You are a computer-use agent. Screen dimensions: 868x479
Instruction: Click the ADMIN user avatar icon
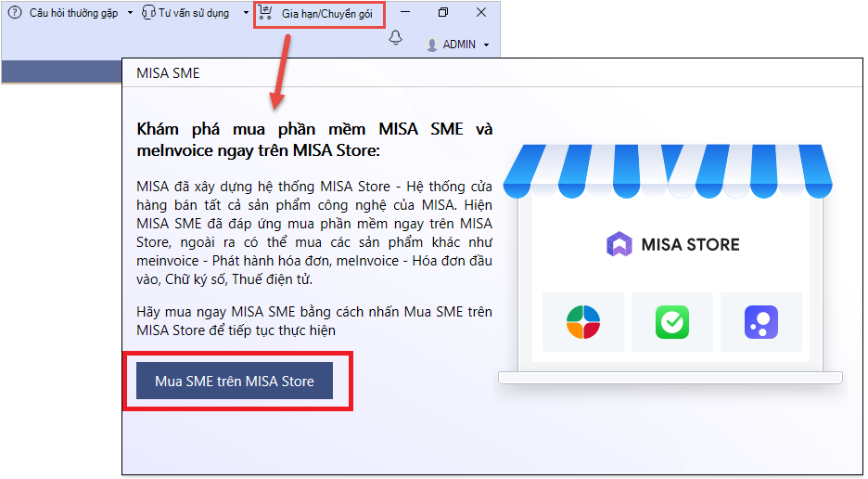431,45
